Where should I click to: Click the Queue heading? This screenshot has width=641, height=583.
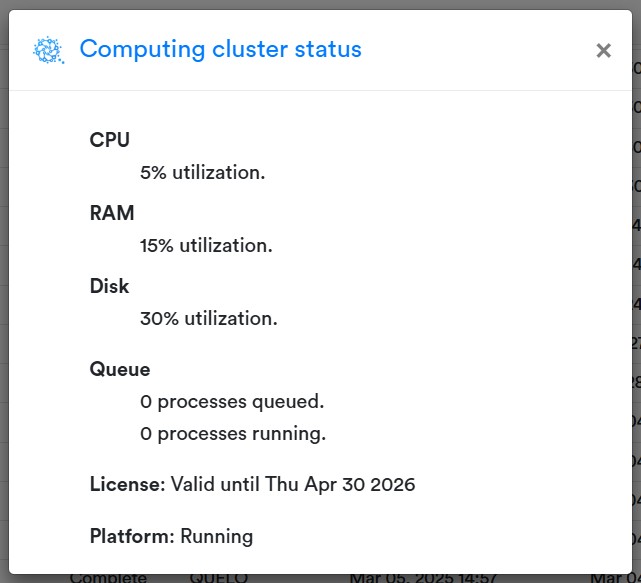(x=120, y=369)
